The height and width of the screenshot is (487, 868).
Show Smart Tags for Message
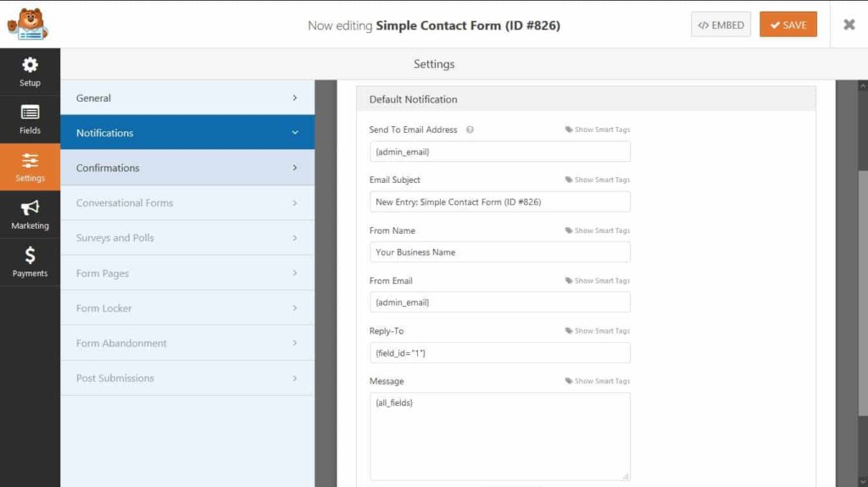pos(598,381)
